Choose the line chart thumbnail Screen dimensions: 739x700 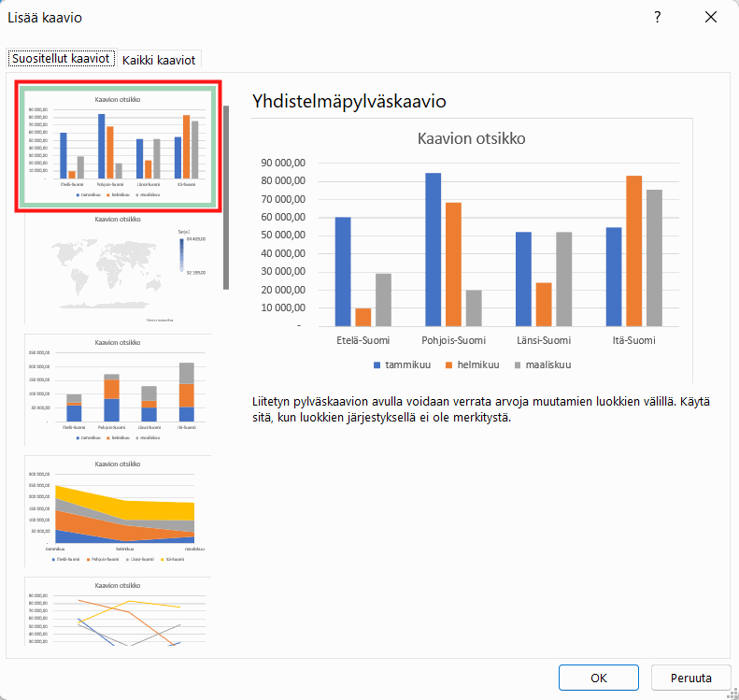click(118, 611)
